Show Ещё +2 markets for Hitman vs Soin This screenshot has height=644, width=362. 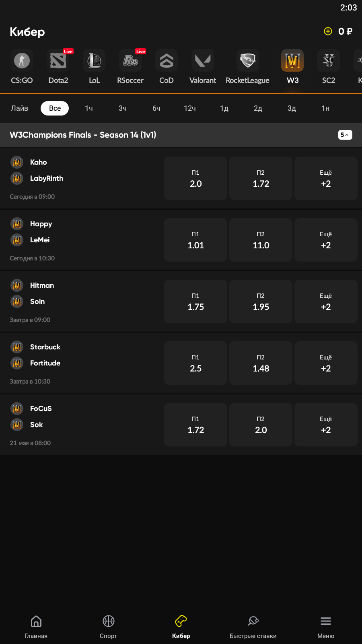326,301
